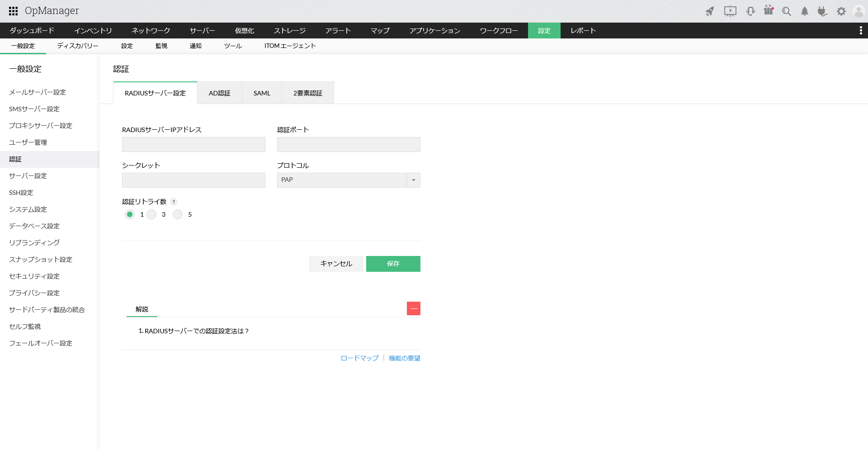Click the plug integrations icon
This screenshot has height=450, width=868.
[822, 11]
